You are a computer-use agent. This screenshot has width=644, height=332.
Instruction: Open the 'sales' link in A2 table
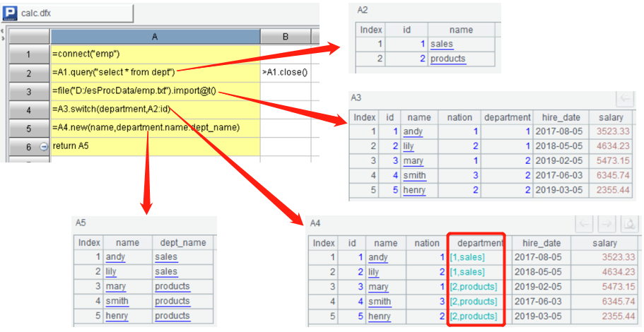[x=441, y=45]
